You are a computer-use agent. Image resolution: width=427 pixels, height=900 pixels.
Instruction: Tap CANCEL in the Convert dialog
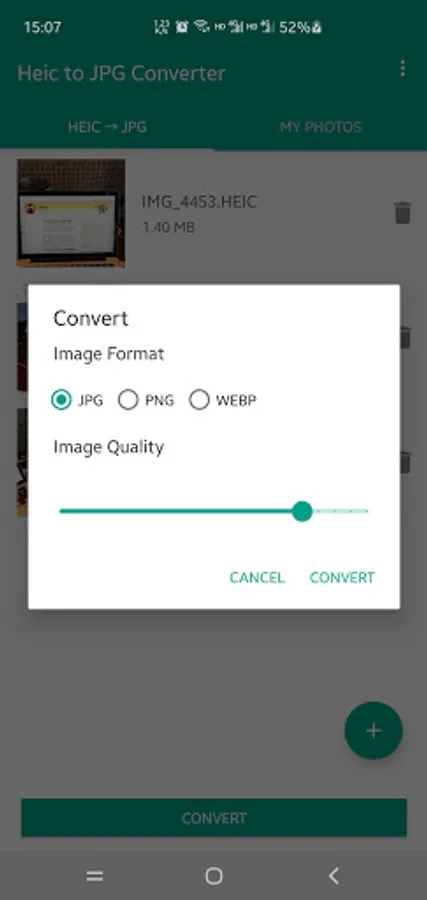pyautogui.click(x=257, y=577)
